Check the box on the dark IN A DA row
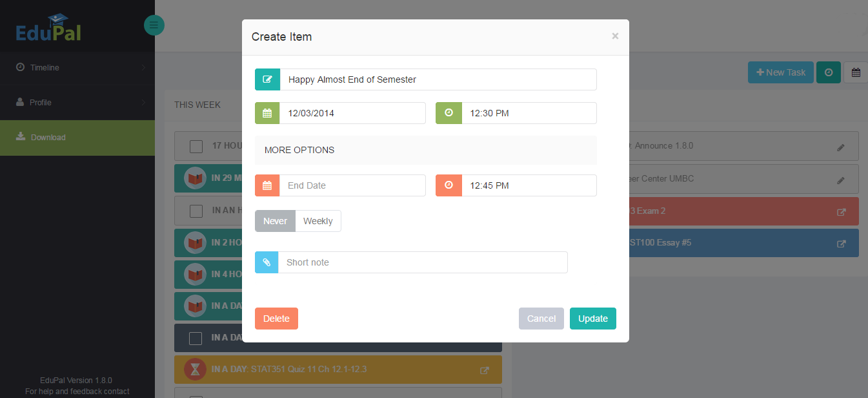 tap(196, 338)
